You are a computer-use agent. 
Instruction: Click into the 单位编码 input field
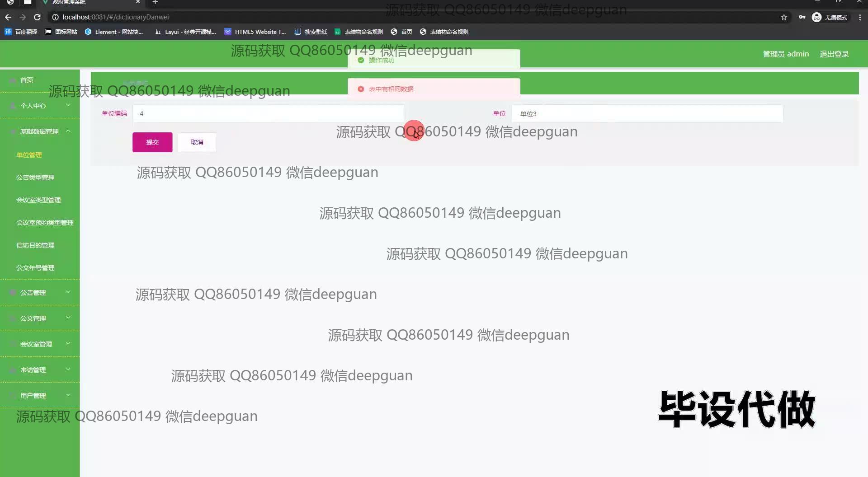269,113
